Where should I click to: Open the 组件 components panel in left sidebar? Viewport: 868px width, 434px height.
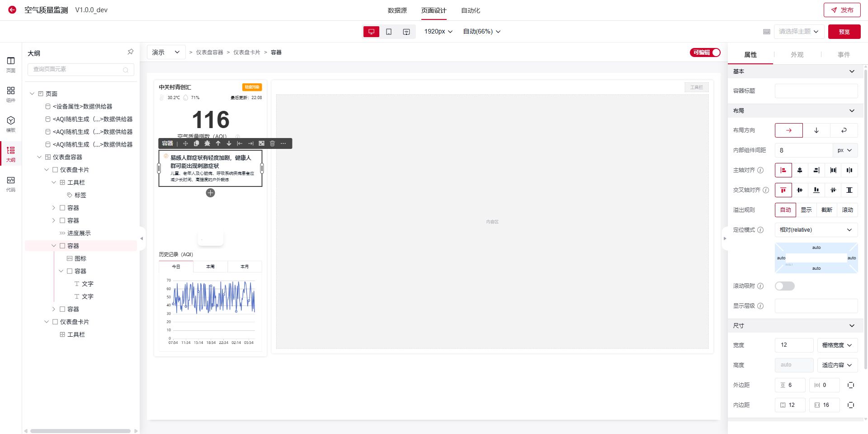(11, 94)
